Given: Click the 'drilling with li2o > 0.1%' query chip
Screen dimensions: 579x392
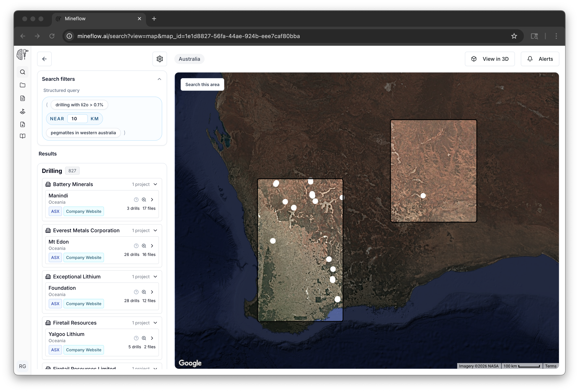Looking at the screenshot, I should [x=79, y=105].
